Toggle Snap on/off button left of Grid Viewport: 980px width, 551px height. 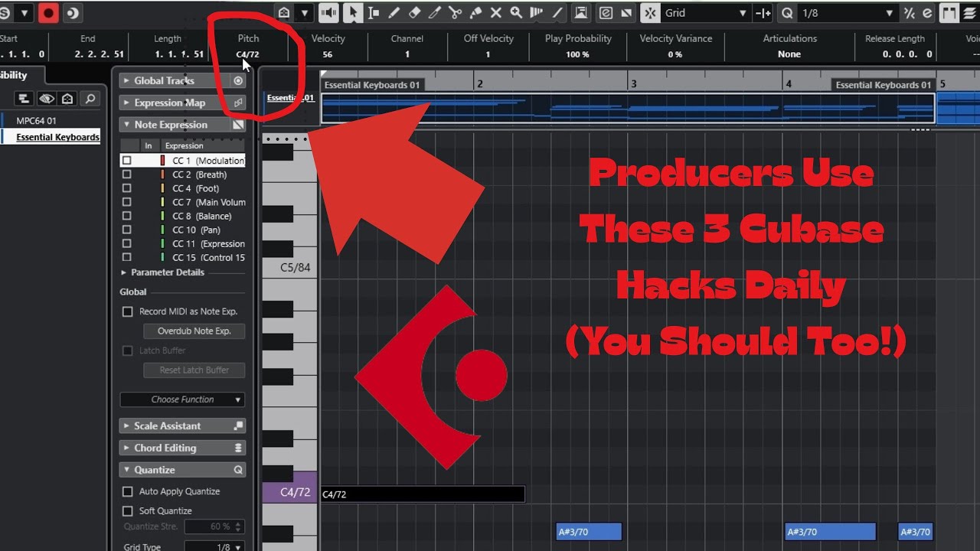coord(649,13)
